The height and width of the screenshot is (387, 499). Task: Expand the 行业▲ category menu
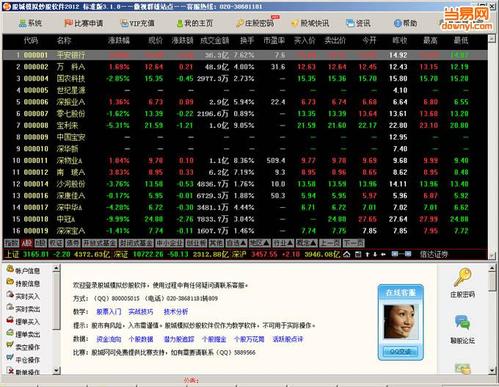tap(283, 243)
